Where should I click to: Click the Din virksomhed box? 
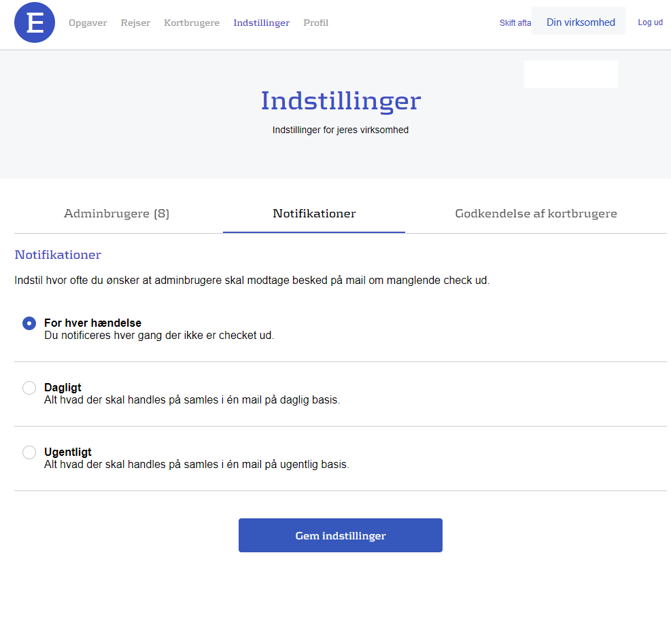(x=580, y=22)
